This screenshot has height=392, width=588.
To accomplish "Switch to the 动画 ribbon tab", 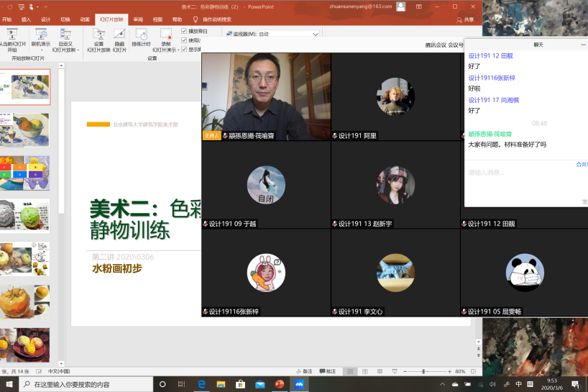I will tap(85, 19).
